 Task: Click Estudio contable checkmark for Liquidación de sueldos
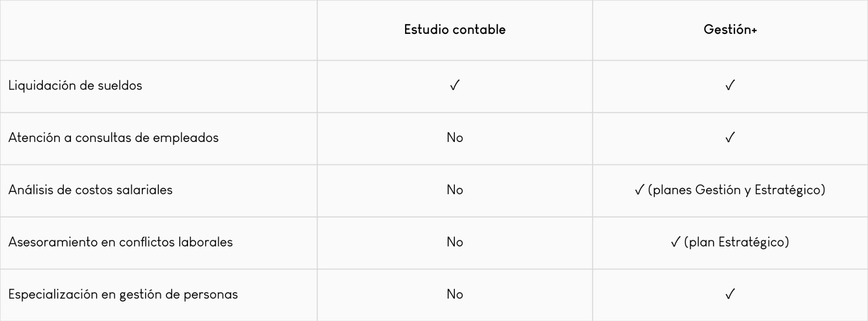coord(454,85)
